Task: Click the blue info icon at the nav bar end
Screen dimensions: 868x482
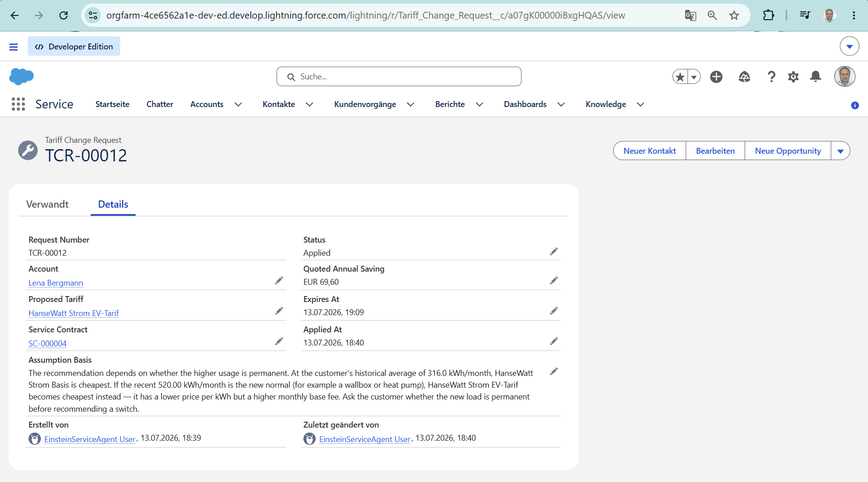Action: click(x=855, y=105)
